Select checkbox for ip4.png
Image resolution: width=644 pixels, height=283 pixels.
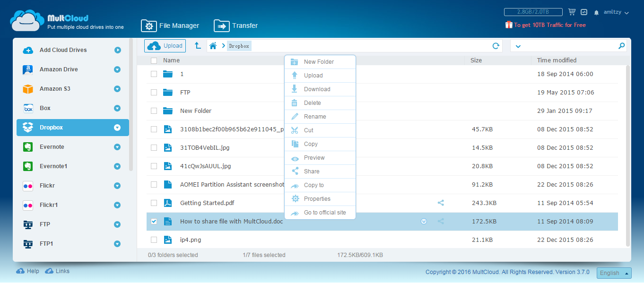tap(154, 240)
